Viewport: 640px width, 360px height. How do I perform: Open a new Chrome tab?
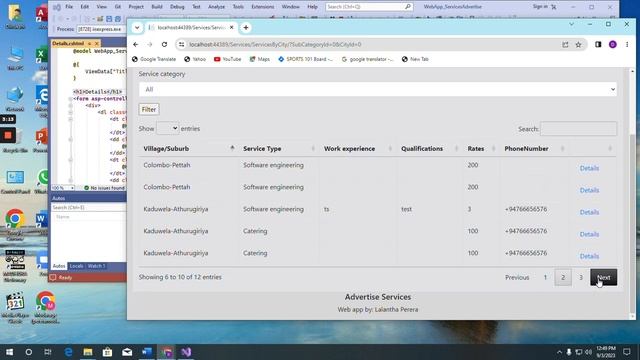pos(246,27)
